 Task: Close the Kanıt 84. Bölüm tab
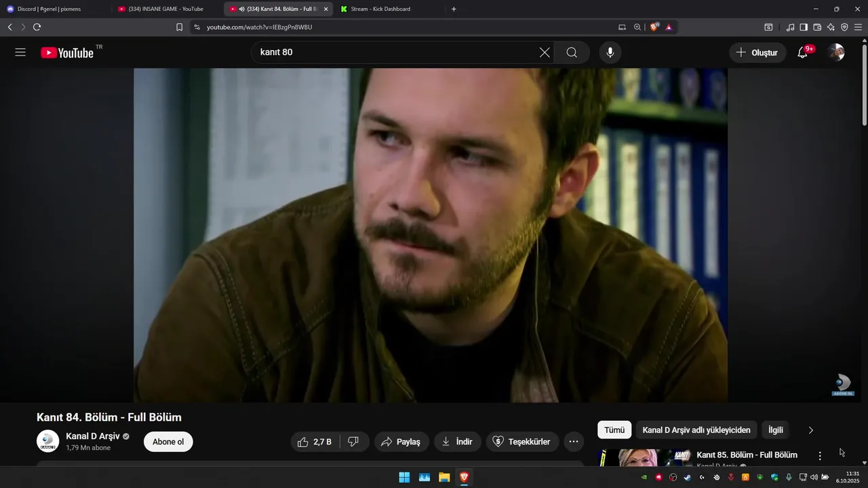point(325,9)
